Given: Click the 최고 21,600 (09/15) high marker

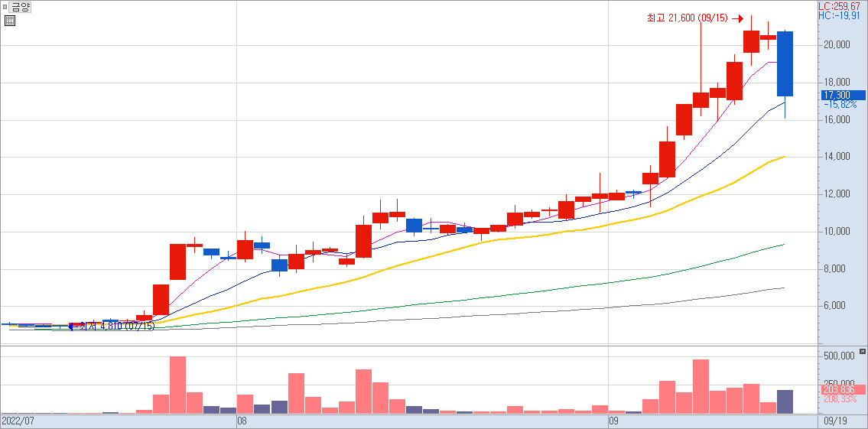Looking at the screenshot, I should pyautogui.click(x=694, y=18).
